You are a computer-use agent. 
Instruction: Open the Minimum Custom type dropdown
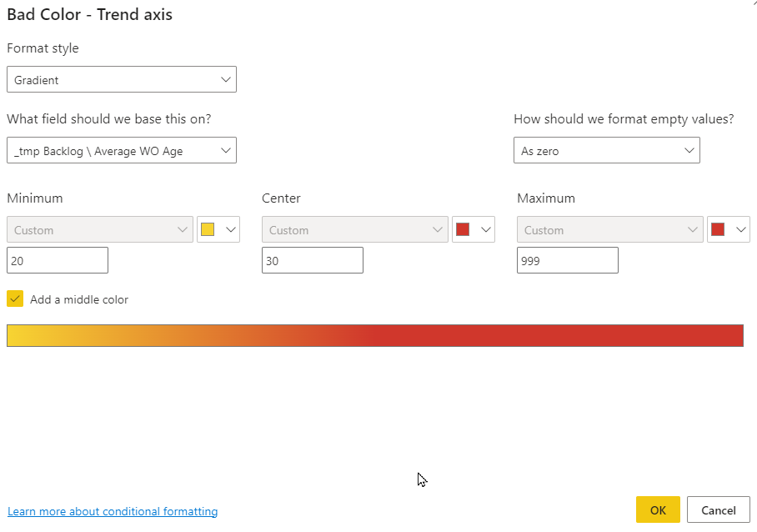(x=100, y=230)
